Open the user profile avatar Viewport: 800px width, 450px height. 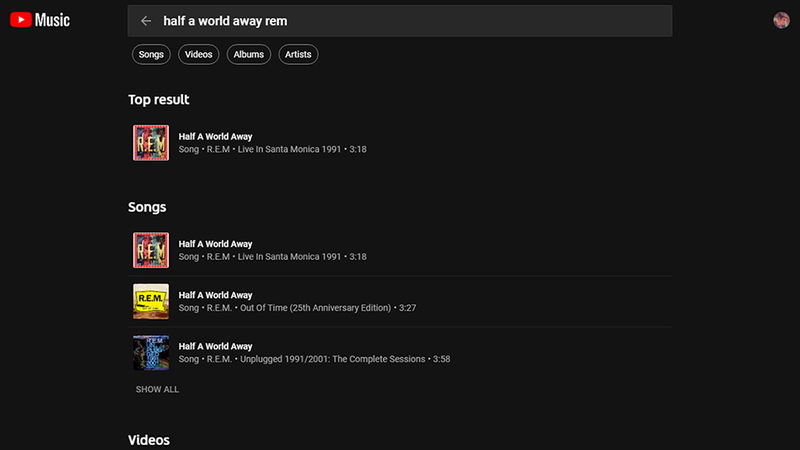pyautogui.click(x=781, y=20)
